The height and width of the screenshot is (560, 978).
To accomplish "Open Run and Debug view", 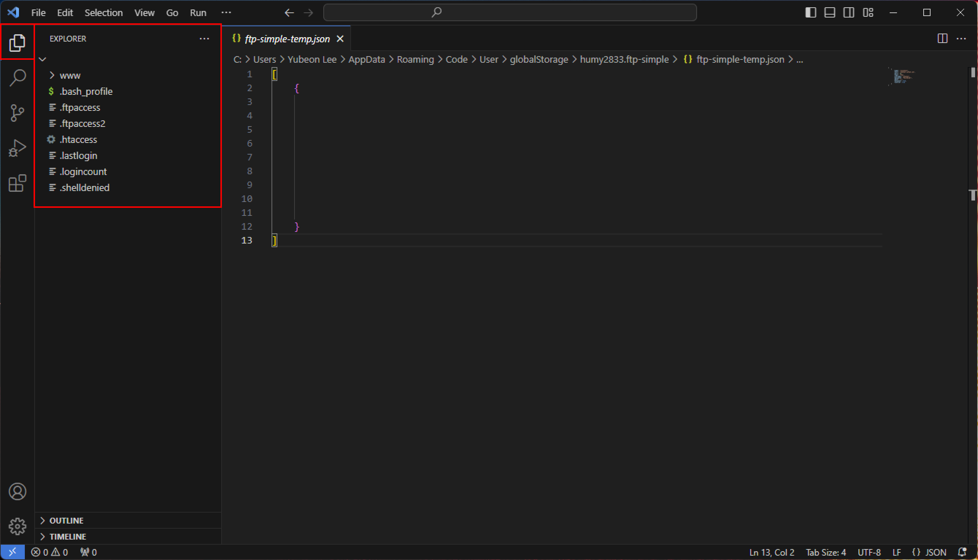I will [17, 148].
